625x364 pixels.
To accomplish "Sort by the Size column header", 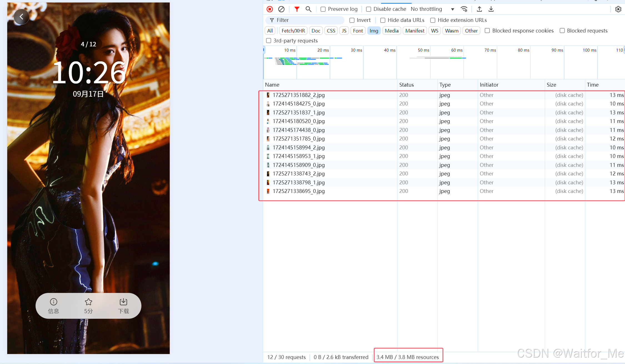I will [565, 85].
